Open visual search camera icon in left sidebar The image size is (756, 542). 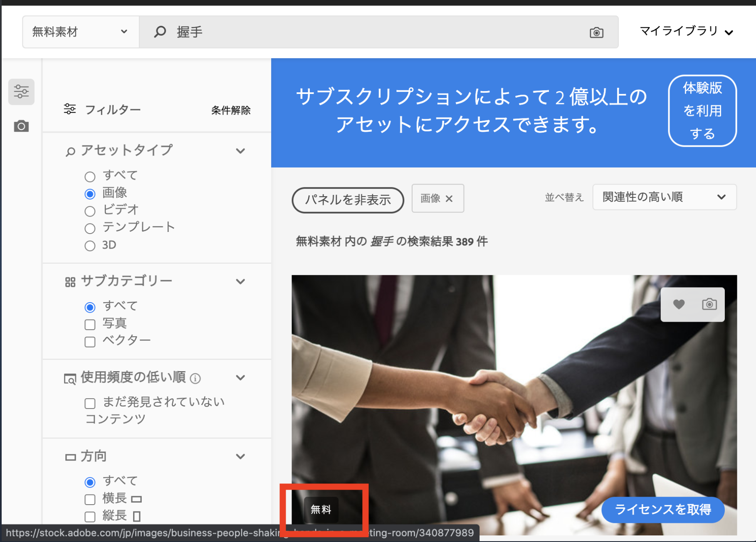[21, 126]
